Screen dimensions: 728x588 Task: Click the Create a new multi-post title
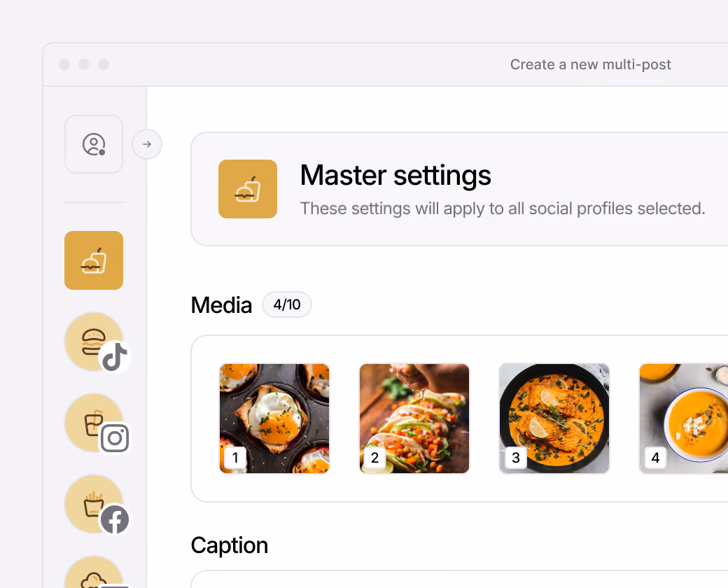(x=591, y=64)
